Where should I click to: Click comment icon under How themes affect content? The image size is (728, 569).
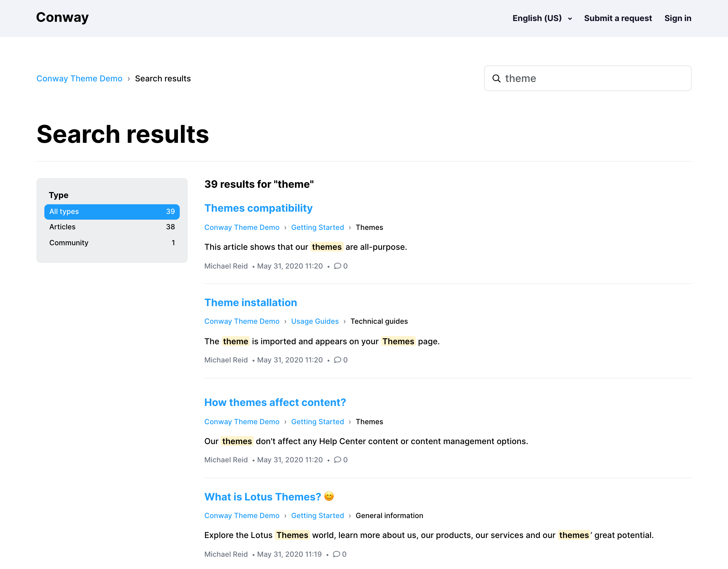pyautogui.click(x=337, y=459)
